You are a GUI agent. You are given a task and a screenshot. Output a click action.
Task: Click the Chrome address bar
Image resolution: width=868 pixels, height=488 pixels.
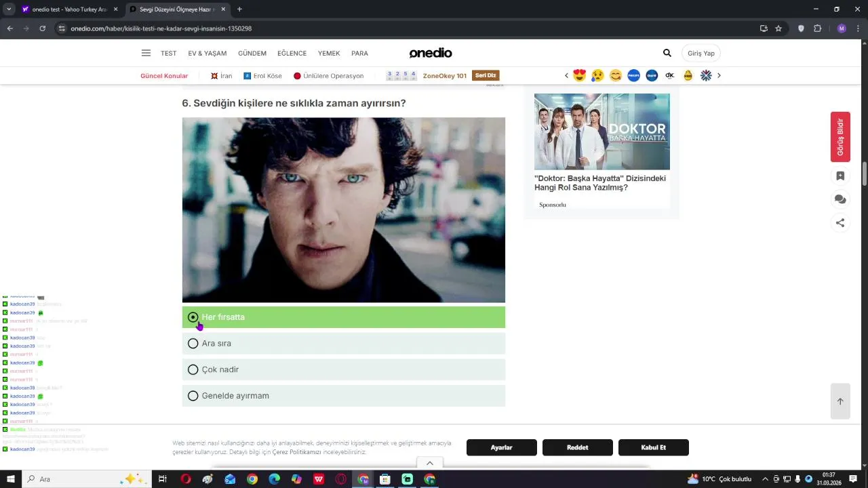407,28
